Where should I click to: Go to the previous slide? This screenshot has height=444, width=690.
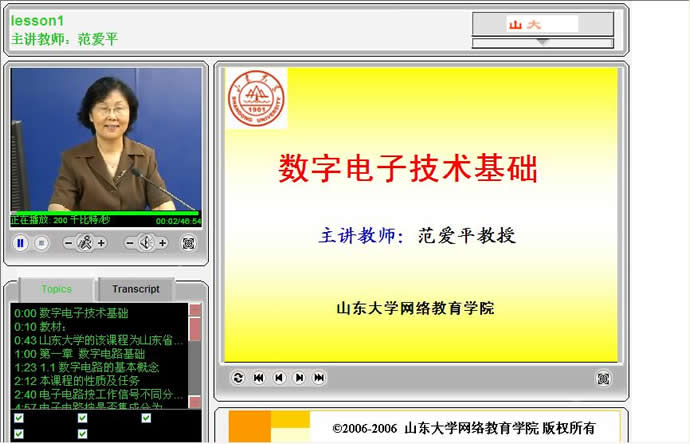pyautogui.click(x=279, y=378)
